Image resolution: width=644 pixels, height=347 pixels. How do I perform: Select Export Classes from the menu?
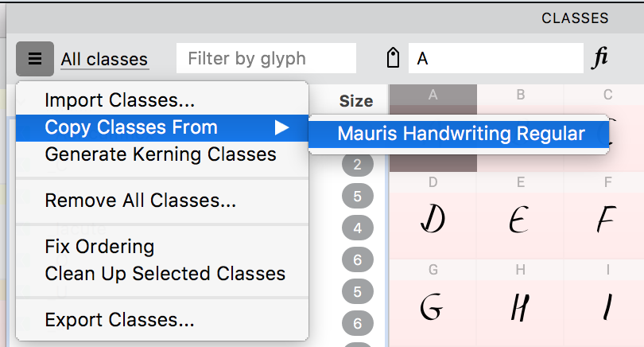(119, 320)
